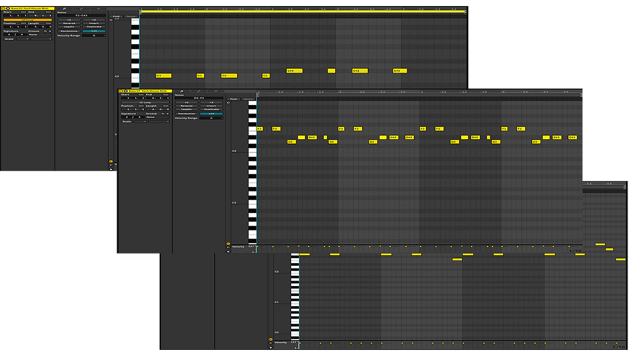
Task: Open Note Expression tab in Bass 07 window
Action: click(216, 91)
